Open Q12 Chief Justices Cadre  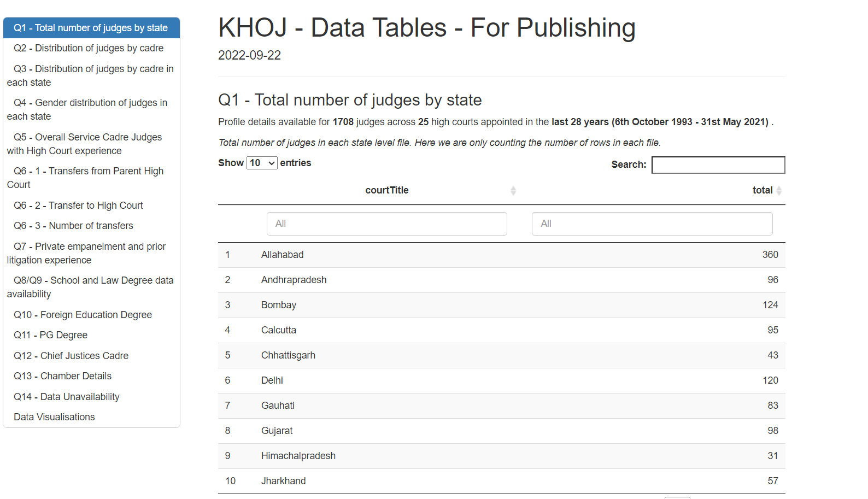(71, 356)
